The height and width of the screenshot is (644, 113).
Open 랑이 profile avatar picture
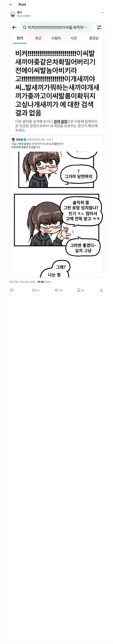[13, 14]
